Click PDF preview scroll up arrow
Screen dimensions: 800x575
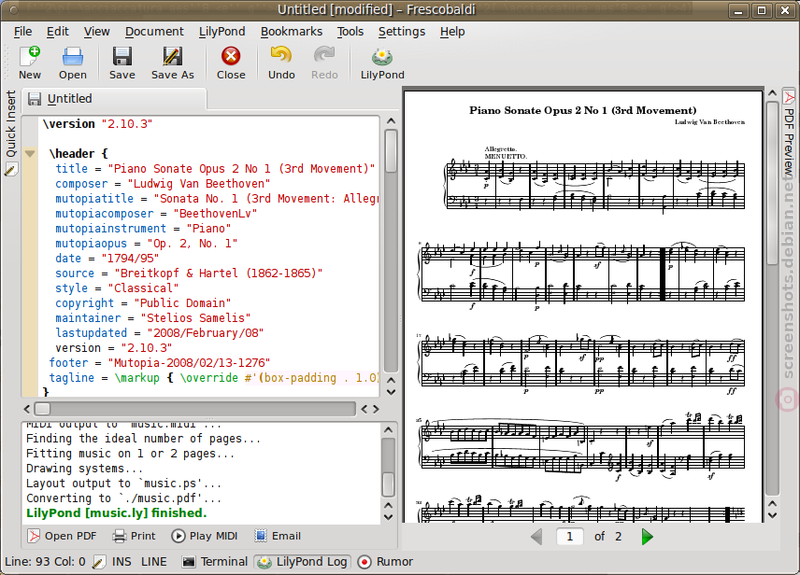pyautogui.click(x=772, y=93)
